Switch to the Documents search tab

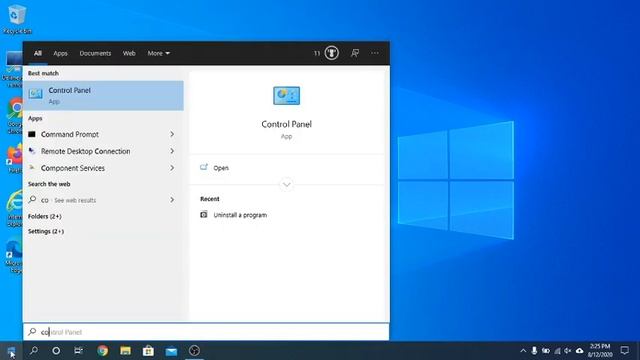(95, 53)
